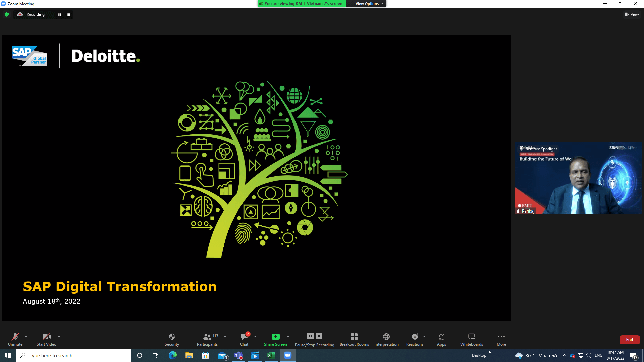Launch Microsoft Edge from the taskbar
The image size is (644, 362).
point(173,355)
